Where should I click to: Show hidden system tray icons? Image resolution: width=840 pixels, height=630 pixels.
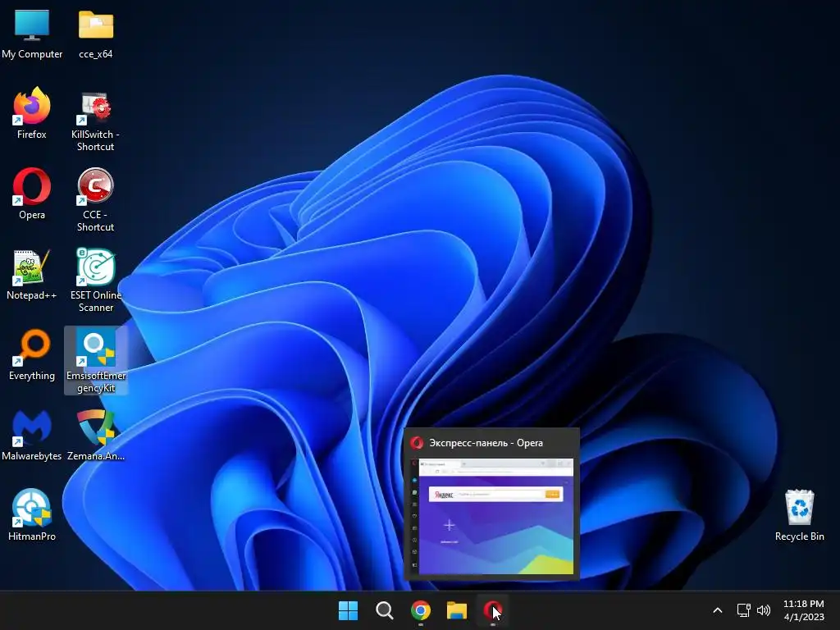tap(718, 610)
